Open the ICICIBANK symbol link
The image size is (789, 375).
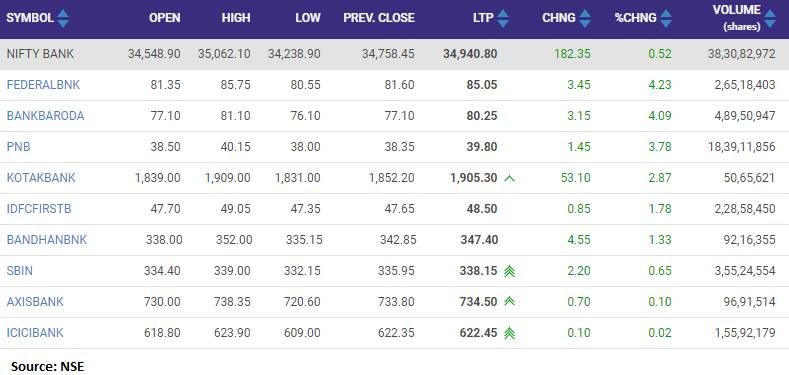pyautogui.click(x=35, y=333)
